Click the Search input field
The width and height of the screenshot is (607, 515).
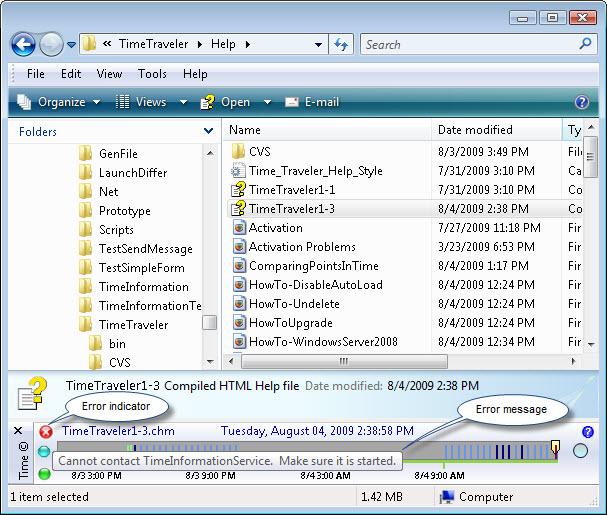tap(479, 45)
